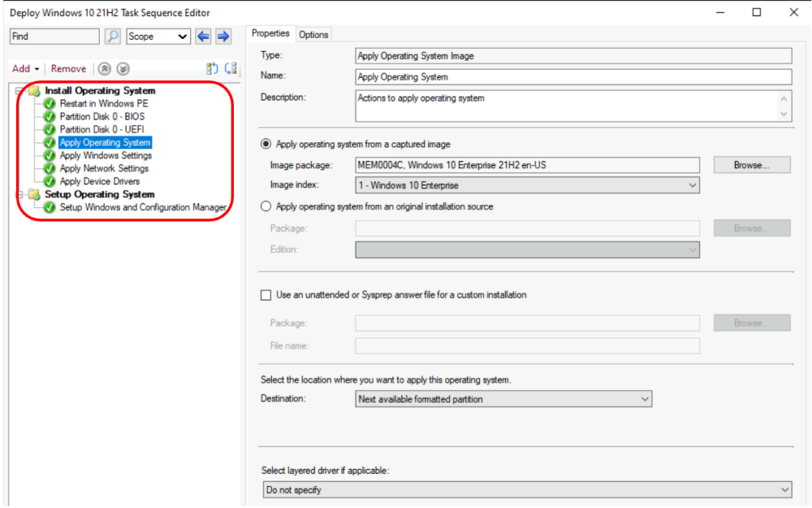
Task: Open the Image index dropdown
Action: (527, 186)
